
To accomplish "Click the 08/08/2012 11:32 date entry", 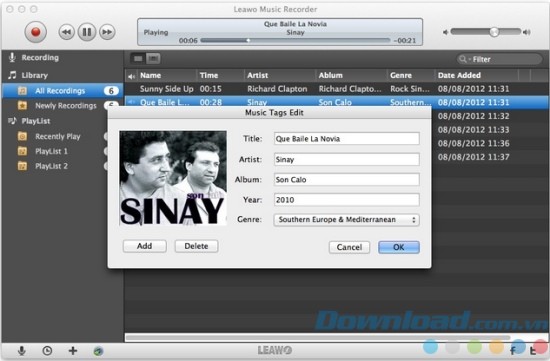I will click(x=474, y=116).
